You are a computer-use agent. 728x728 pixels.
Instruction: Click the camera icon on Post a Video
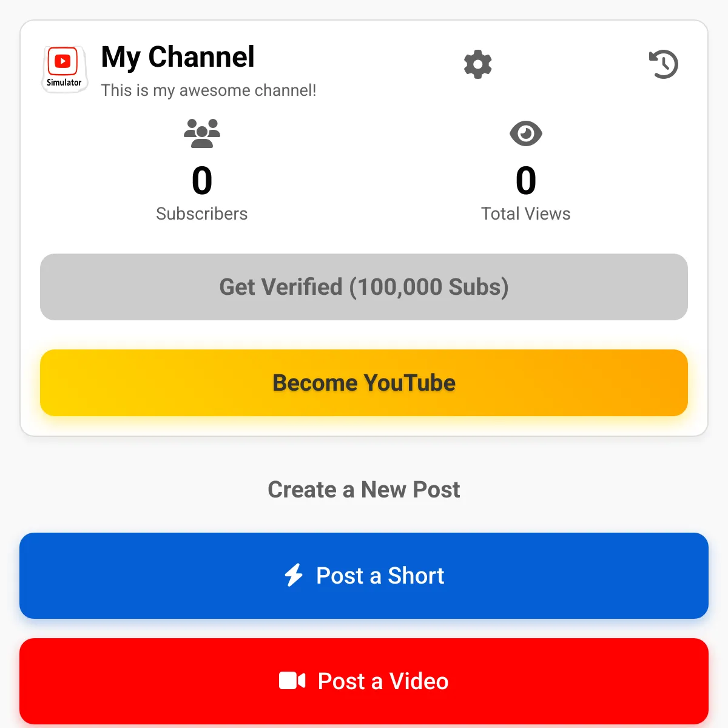tap(292, 681)
